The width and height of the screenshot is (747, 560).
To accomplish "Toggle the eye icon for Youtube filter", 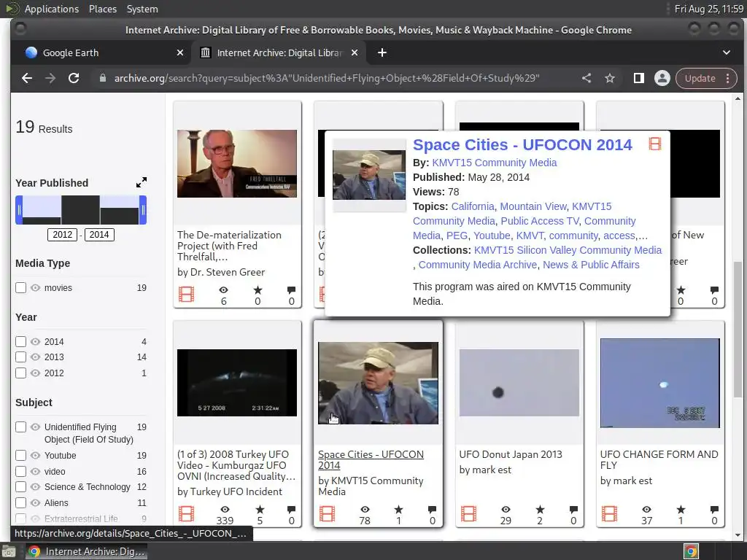I will (35, 455).
